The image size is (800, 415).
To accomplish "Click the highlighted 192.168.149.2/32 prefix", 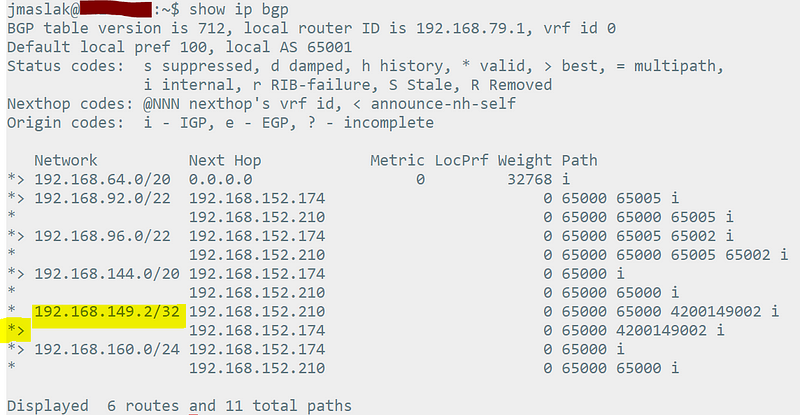I will pos(106,312).
